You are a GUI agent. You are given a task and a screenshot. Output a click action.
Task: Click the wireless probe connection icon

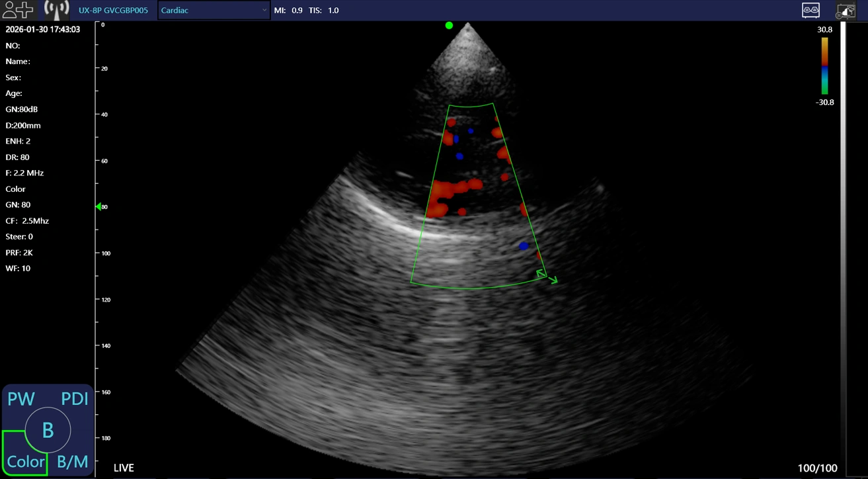point(57,10)
